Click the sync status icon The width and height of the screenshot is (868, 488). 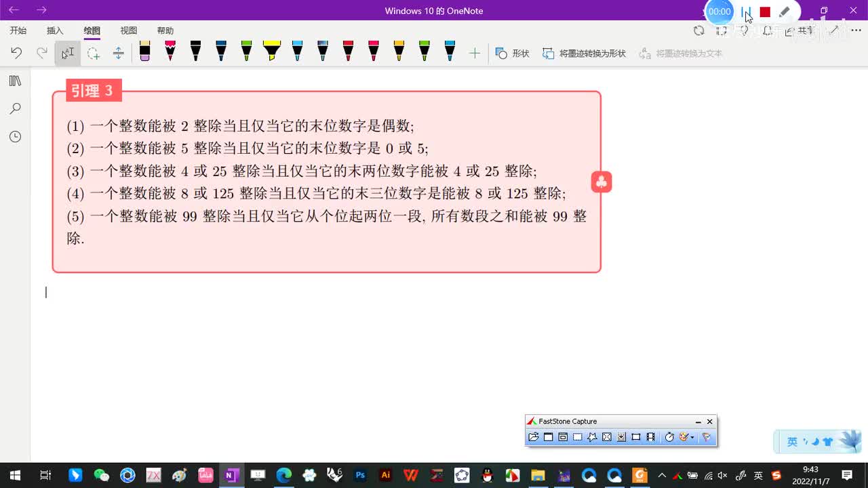tap(699, 30)
